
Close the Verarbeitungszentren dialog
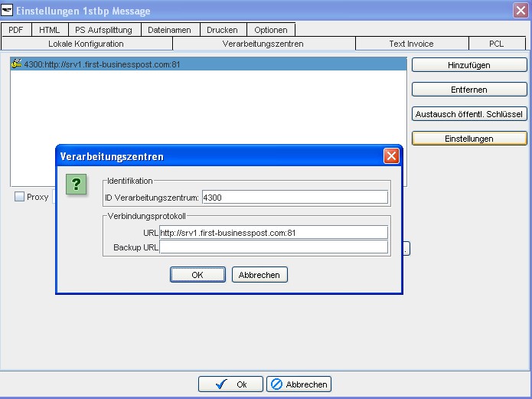coord(391,156)
